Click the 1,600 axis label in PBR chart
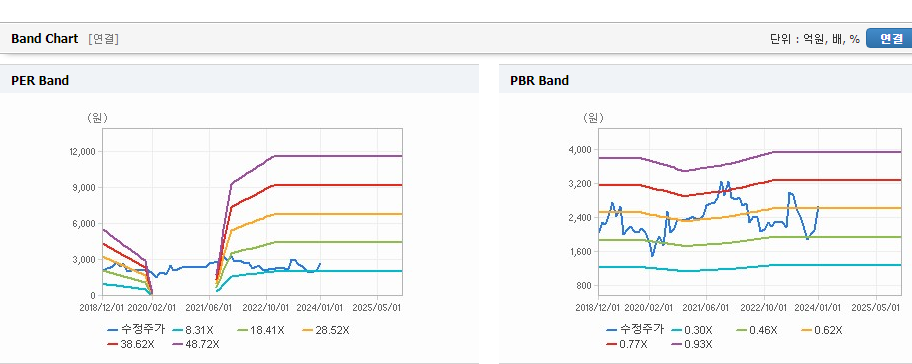 tap(580, 252)
